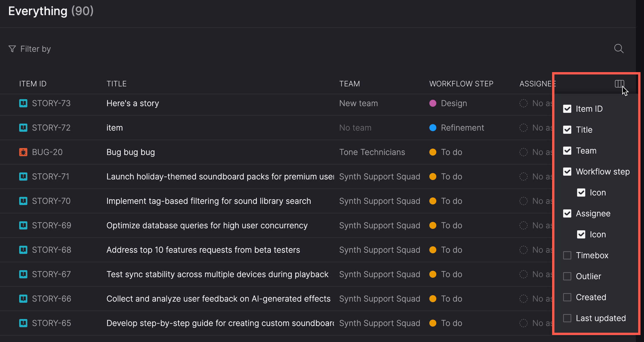Open the Bug bug bug item

131,152
